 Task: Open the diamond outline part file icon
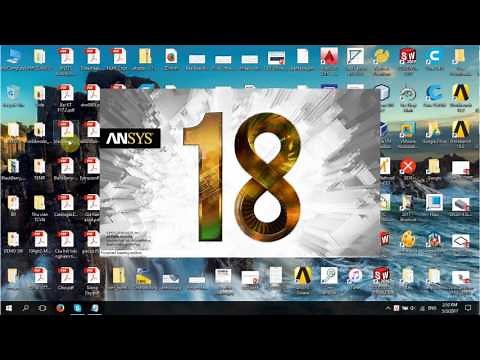tap(460, 240)
